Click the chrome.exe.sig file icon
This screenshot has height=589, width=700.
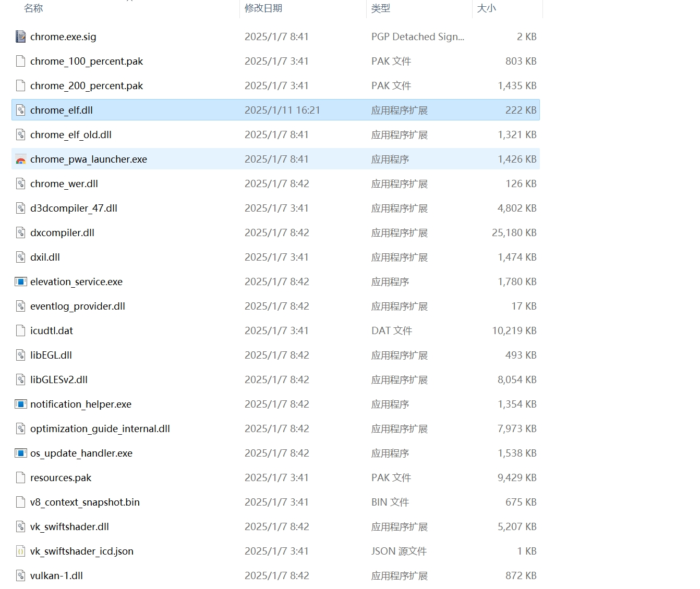coord(20,36)
